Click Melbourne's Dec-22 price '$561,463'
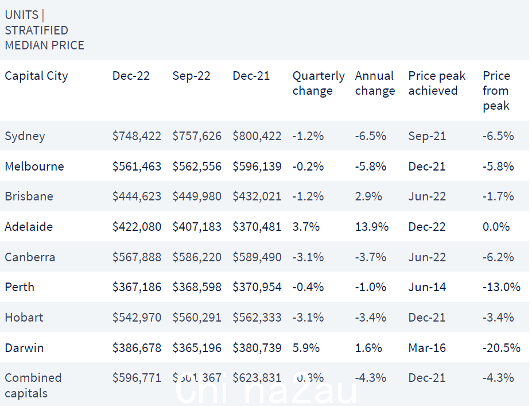 point(137,167)
